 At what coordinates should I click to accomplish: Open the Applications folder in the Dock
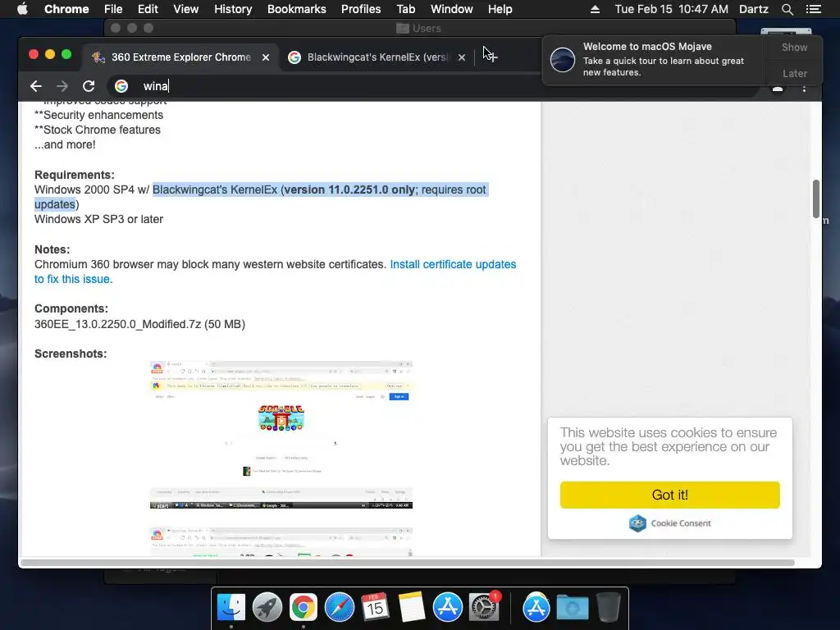coord(536,608)
